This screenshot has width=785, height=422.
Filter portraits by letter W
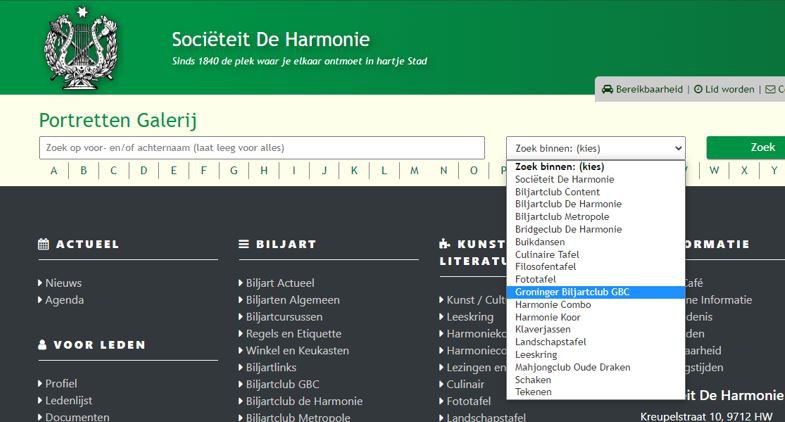click(714, 171)
